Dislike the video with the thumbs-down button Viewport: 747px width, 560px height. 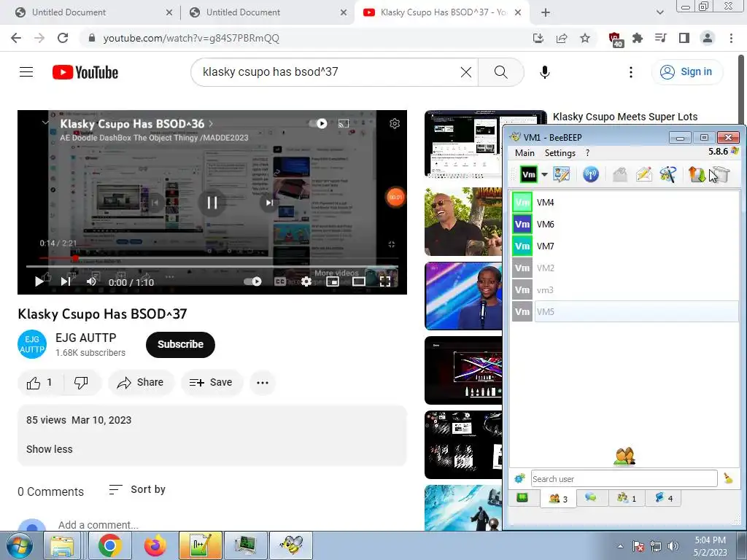(x=82, y=382)
